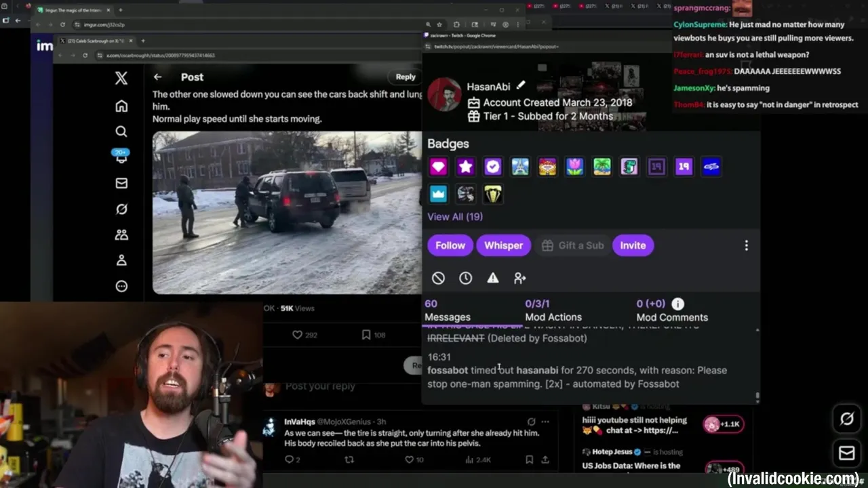The width and height of the screenshot is (868, 488).
Task: Open more options on InVaHqs comment
Action: coord(545,422)
